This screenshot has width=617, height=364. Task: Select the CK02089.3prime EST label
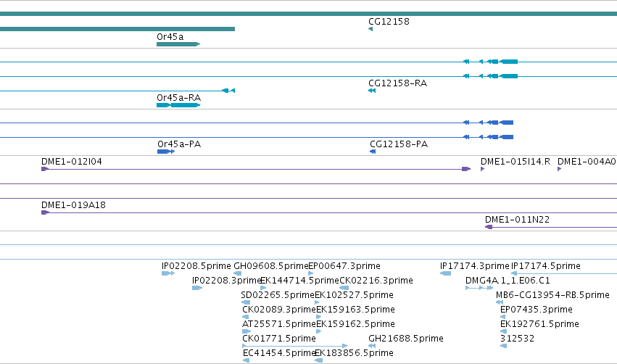click(x=279, y=310)
